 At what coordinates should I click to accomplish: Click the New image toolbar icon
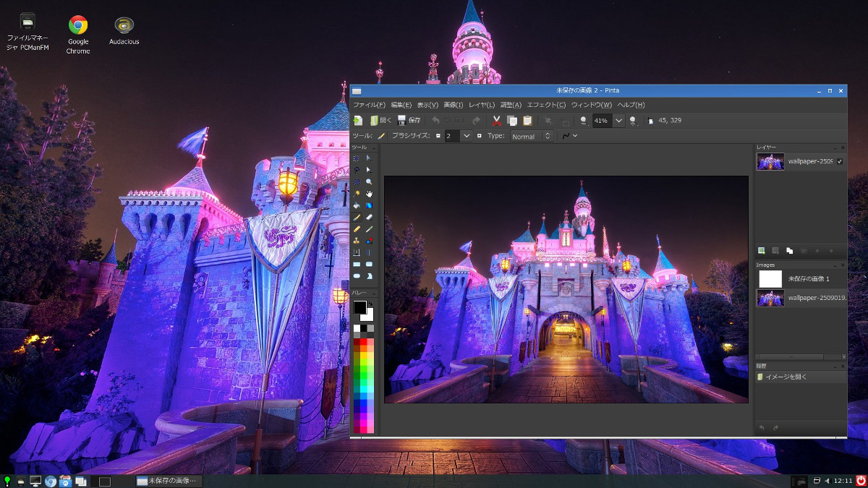coord(357,121)
